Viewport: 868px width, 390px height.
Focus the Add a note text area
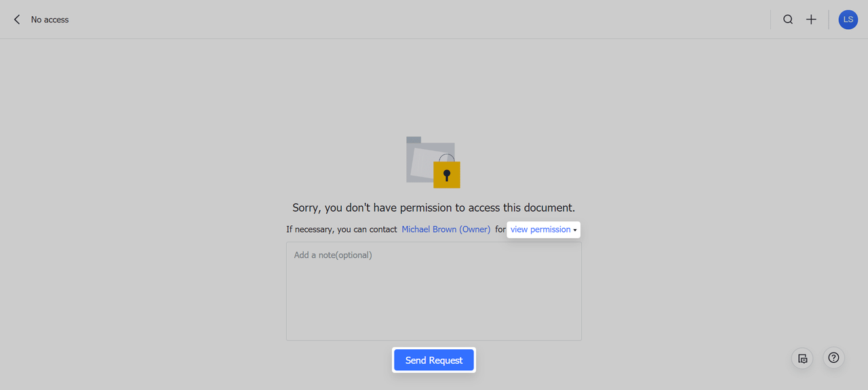point(433,292)
